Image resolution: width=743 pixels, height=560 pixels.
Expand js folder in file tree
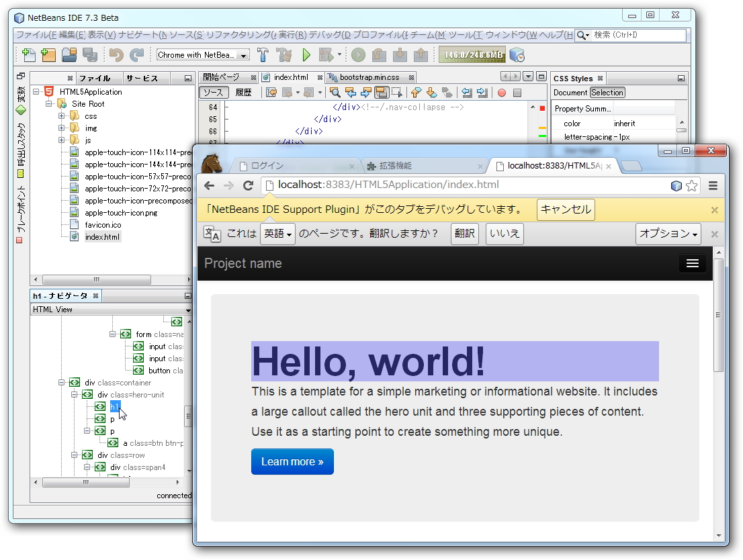(61, 140)
